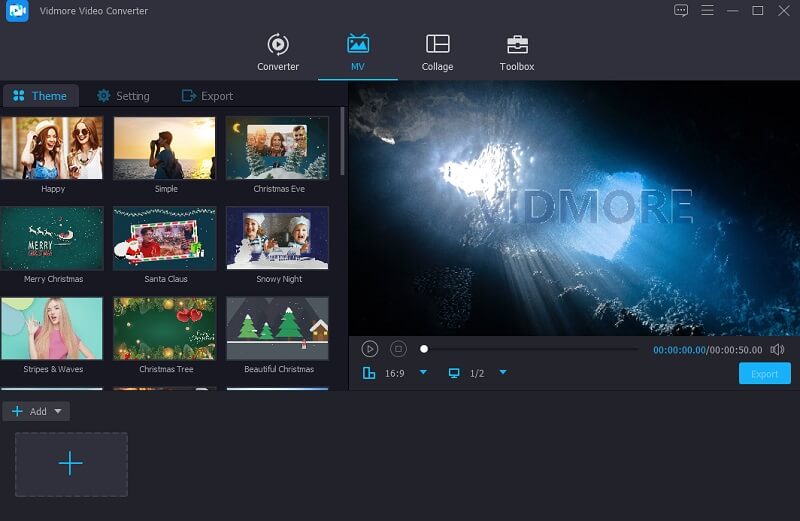Open the Add dropdown arrow
Viewport: 800px width, 521px height.
pos(58,411)
